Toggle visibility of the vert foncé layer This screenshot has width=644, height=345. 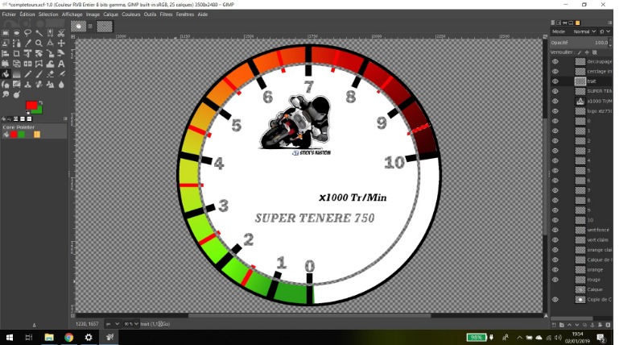[x=555, y=230]
